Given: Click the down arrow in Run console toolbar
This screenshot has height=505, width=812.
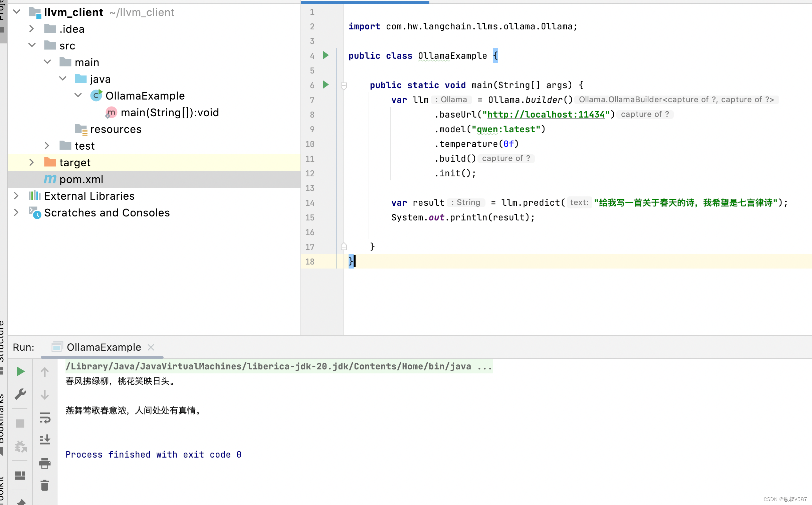Looking at the screenshot, I should pos(45,395).
